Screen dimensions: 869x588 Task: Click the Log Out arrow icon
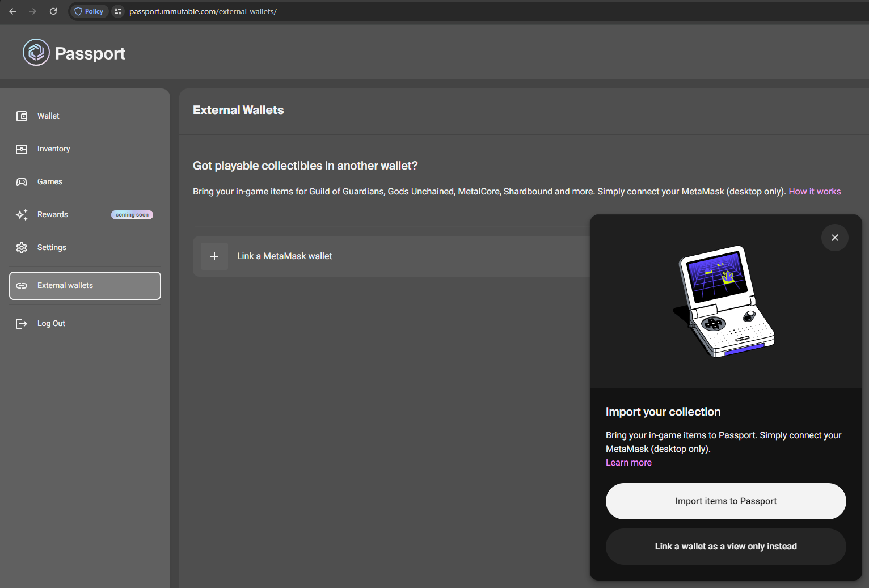(22, 323)
